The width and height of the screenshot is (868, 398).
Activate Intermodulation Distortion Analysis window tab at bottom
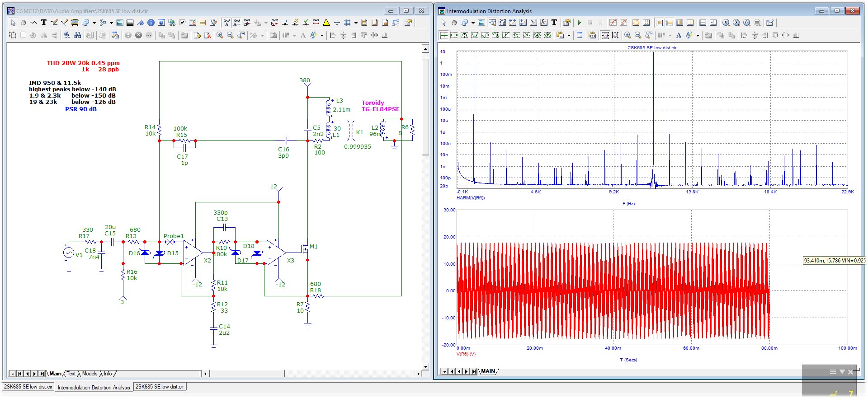[94, 387]
